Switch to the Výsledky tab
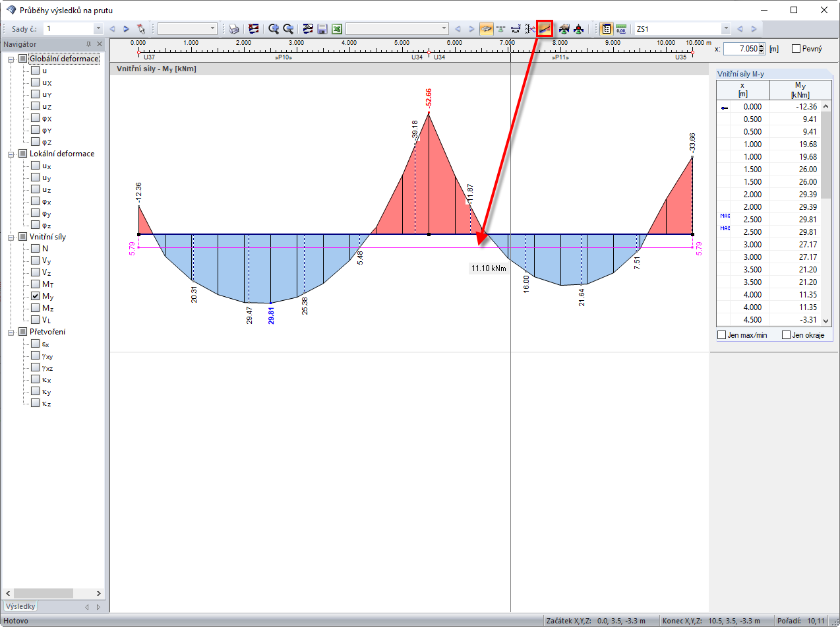 [x=20, y=606]
